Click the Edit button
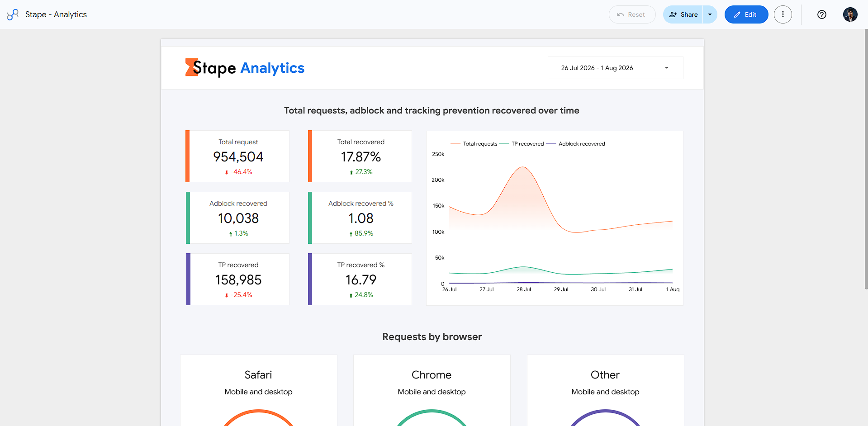The height and width of the screenshot is (426, 868). click(746, 14)
